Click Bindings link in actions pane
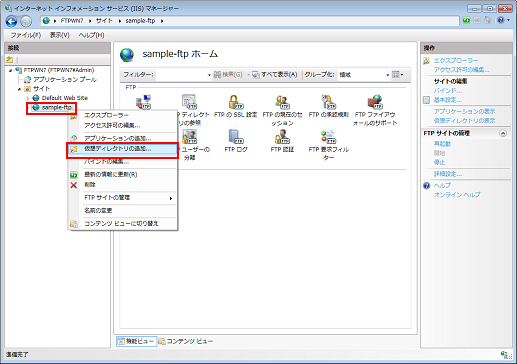The image size is (517, 364). (x=447, y=91)
